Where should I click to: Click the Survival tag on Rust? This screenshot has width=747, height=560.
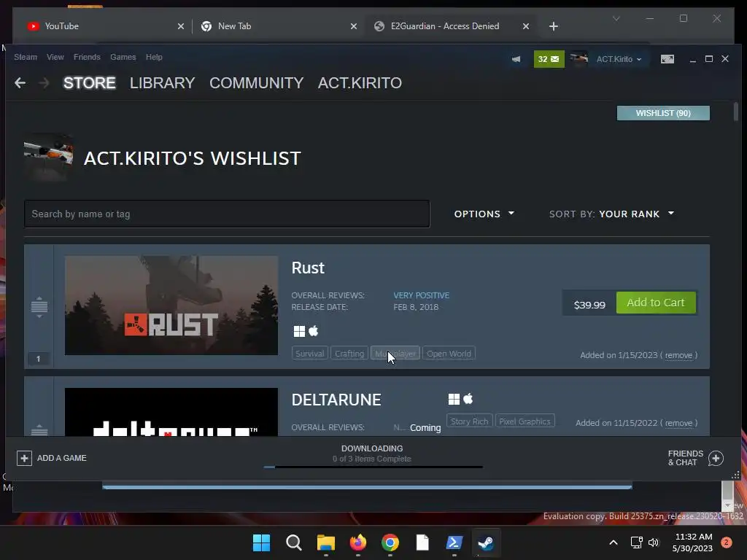point(309,354)
